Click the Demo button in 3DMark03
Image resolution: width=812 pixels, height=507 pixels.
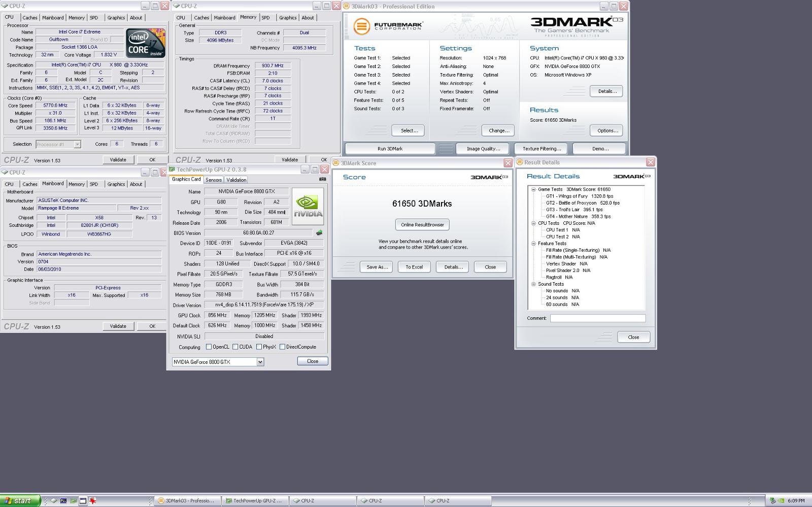coord(600,149)
